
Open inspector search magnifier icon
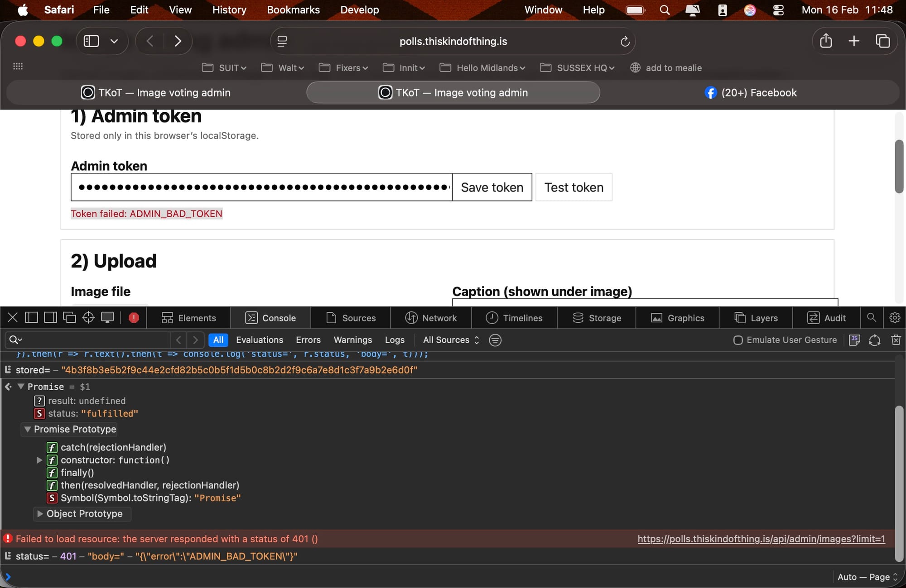coord(871,318)
